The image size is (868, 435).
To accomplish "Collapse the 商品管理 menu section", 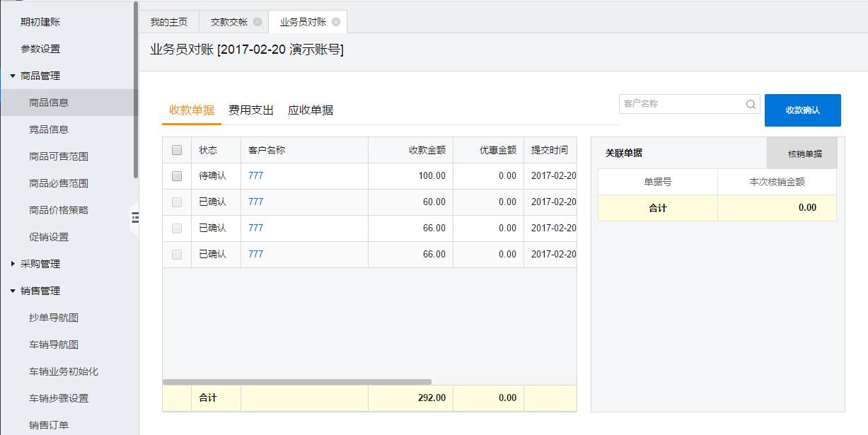I will (13, 76).
